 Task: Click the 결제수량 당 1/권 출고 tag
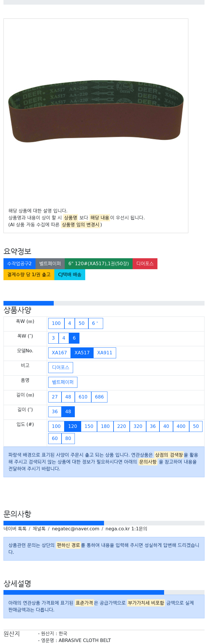(x=29, y=275)
